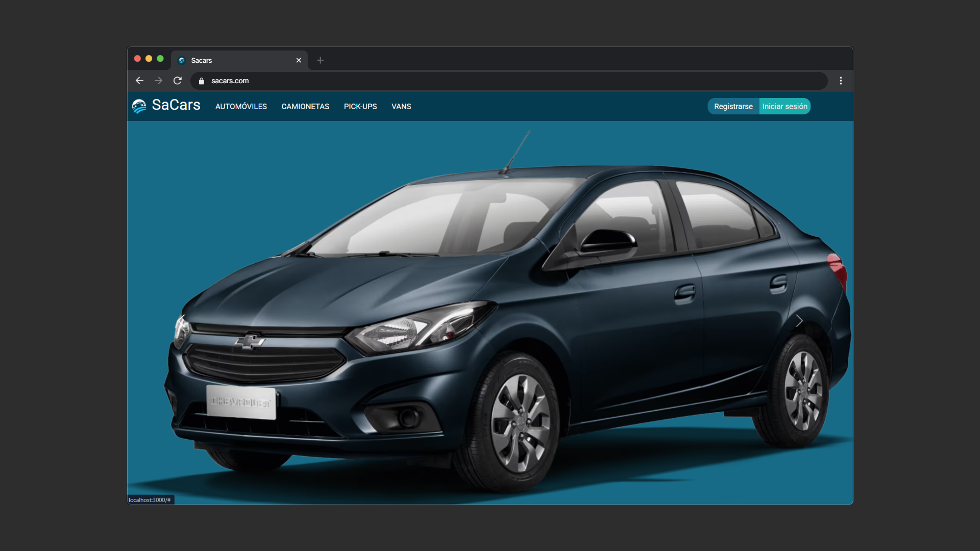Screen dimensions: 980x551
Task: Click the Sacars tab favicon
Action: coord(182,60)
